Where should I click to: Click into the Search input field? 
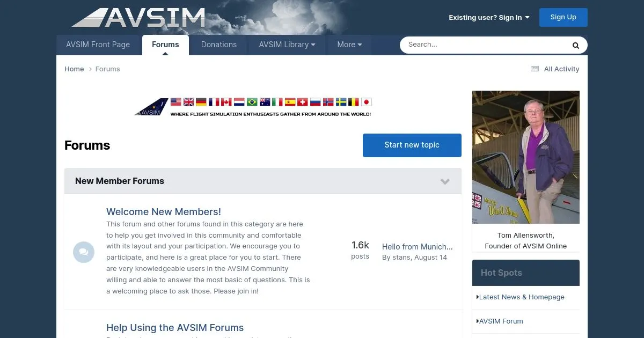pos(483,45)
